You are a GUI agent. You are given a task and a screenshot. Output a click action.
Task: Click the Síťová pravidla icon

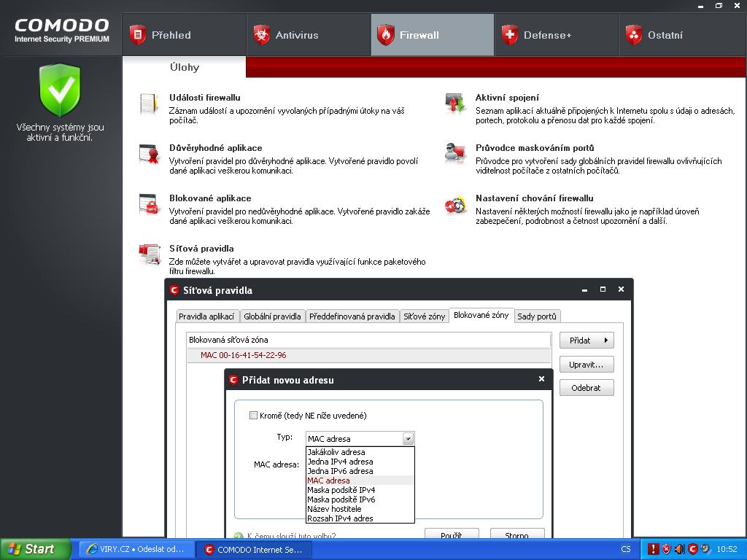[x=150, y=255]
